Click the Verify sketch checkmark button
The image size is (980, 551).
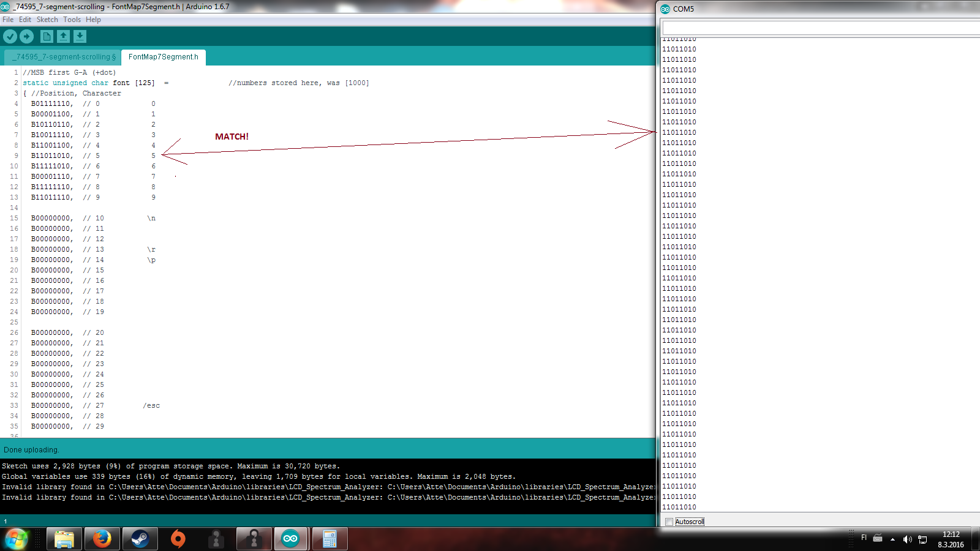click(10, 37)
